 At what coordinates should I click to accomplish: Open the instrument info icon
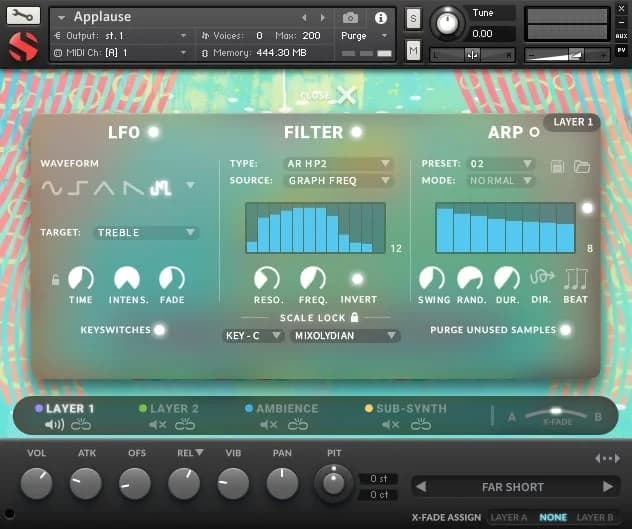click(380, 18)
